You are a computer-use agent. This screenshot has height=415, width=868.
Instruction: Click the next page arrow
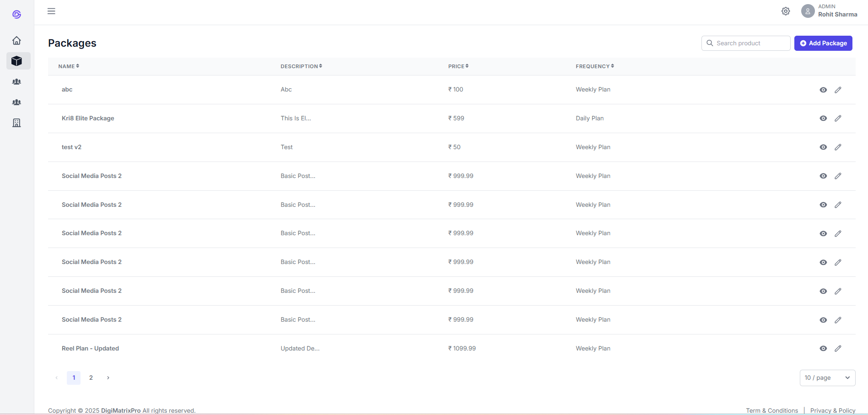pos(108,378)
